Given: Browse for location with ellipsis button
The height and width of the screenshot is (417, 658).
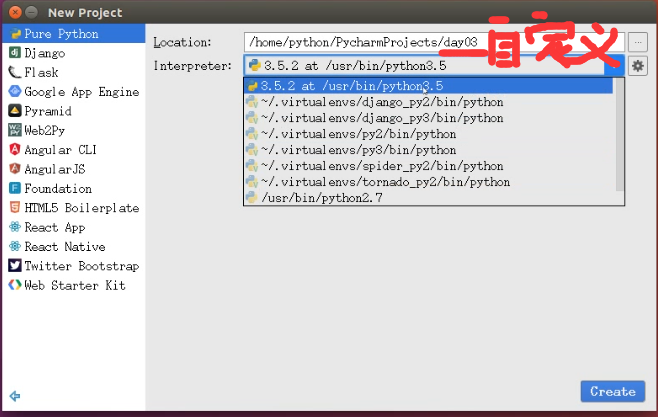Looking at the screenshot, I should coord(638,42).
